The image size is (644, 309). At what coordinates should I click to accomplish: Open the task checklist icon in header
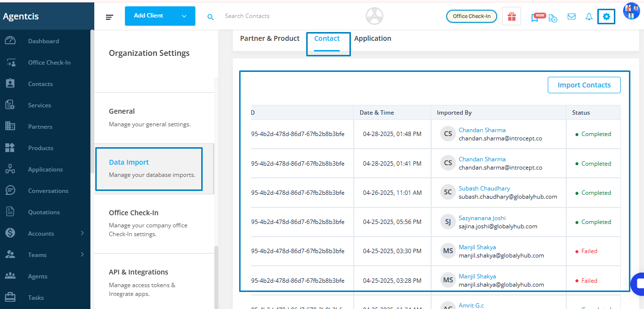[x=553, y=18]
